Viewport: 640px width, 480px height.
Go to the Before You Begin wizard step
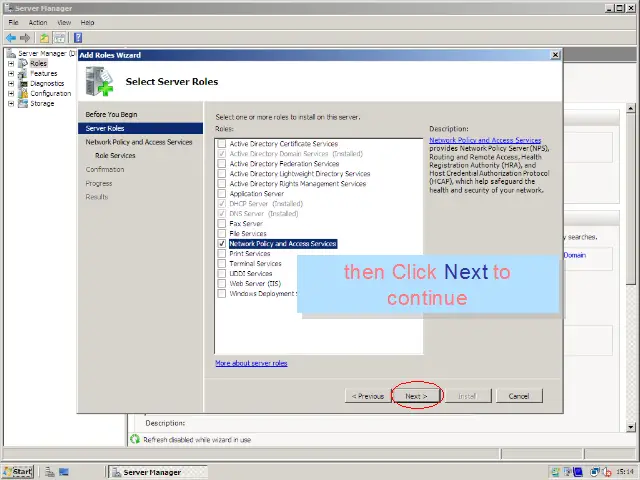[x=111, y=114]
